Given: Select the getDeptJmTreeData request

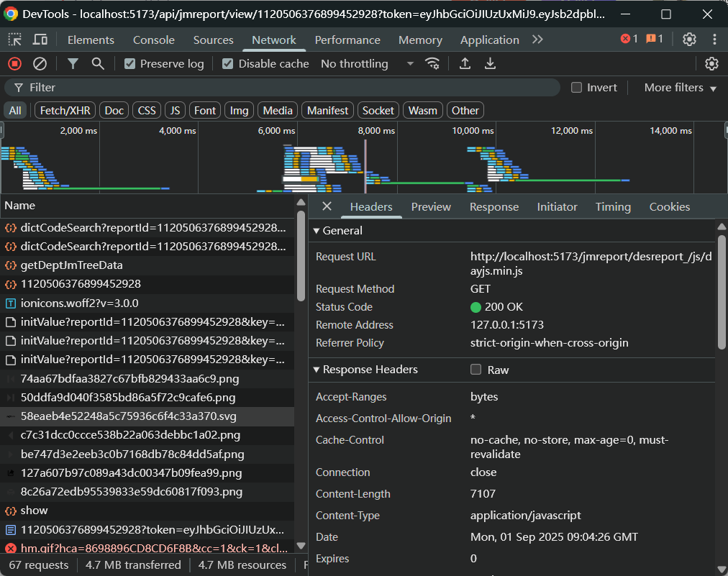Looking at the screenshot, I should click(147, 265).
